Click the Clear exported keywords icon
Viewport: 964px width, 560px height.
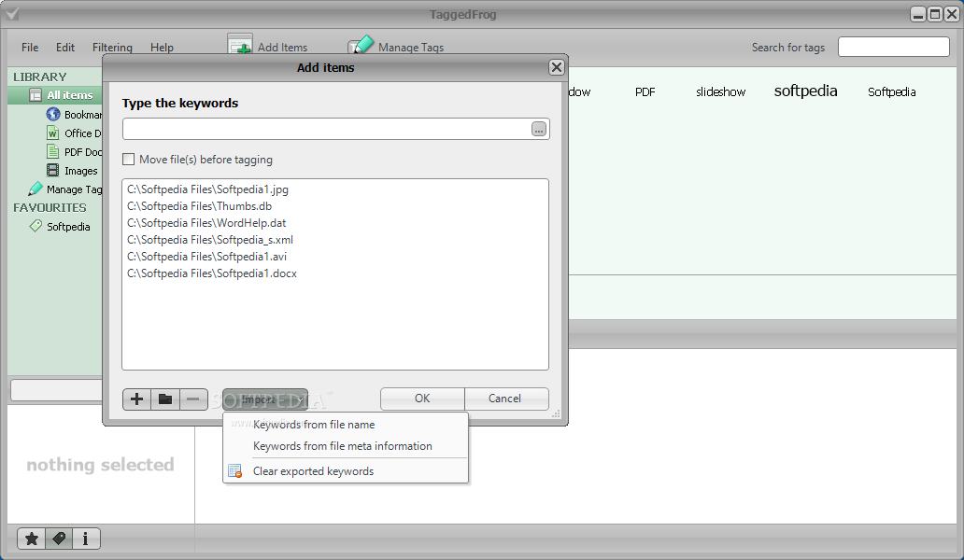(234, 471)
